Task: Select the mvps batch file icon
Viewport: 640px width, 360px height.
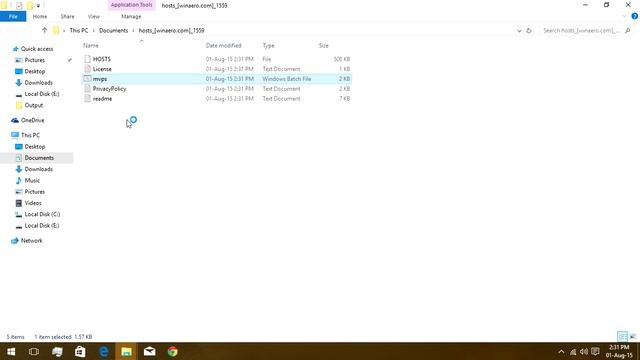Action: click(x=87, y=79)
